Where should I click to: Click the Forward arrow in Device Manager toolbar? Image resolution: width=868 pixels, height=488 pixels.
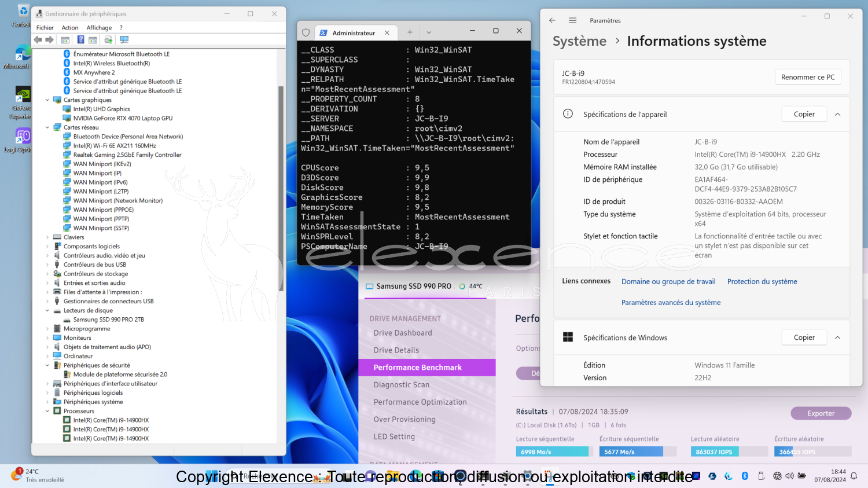[x=50, y=40]
